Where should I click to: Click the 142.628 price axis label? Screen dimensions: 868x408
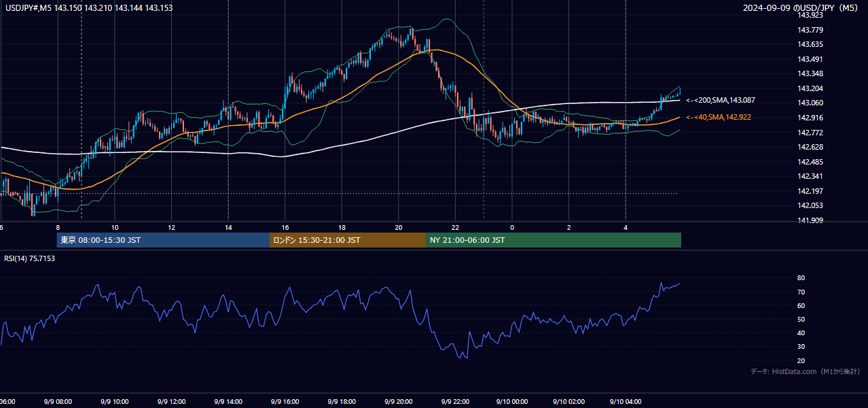(810, 147)
